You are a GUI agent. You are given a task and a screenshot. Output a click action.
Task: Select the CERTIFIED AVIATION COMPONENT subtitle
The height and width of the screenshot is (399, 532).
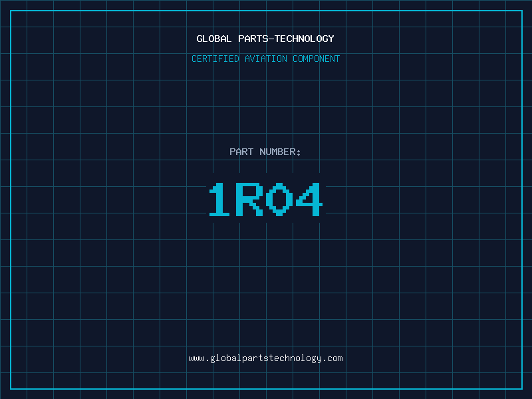[265, 59]
